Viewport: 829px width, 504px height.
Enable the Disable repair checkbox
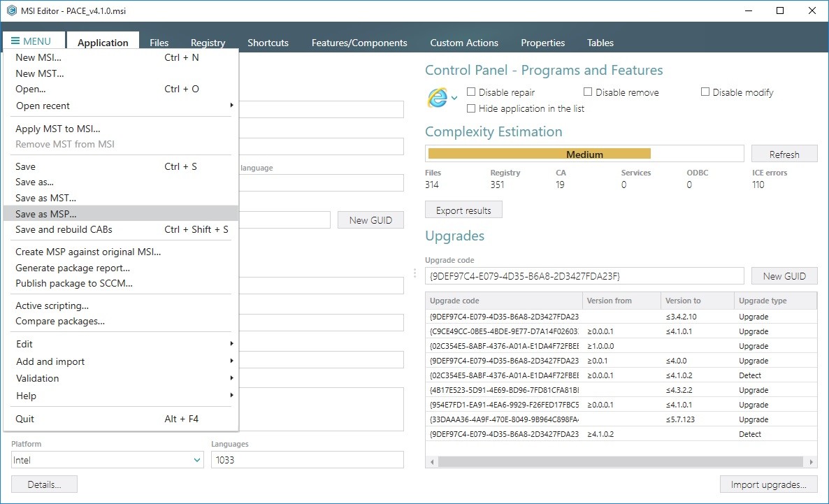pos(471,92)
